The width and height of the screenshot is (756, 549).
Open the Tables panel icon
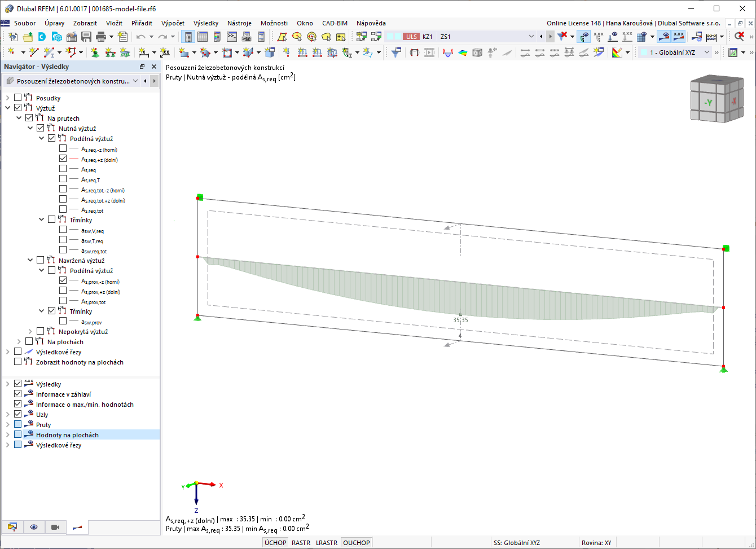(203, 37)
